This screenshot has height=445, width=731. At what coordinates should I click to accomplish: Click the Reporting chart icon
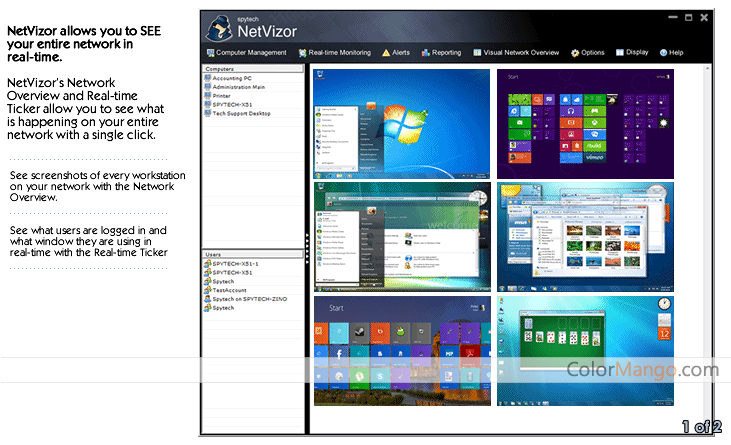[426, 53]
